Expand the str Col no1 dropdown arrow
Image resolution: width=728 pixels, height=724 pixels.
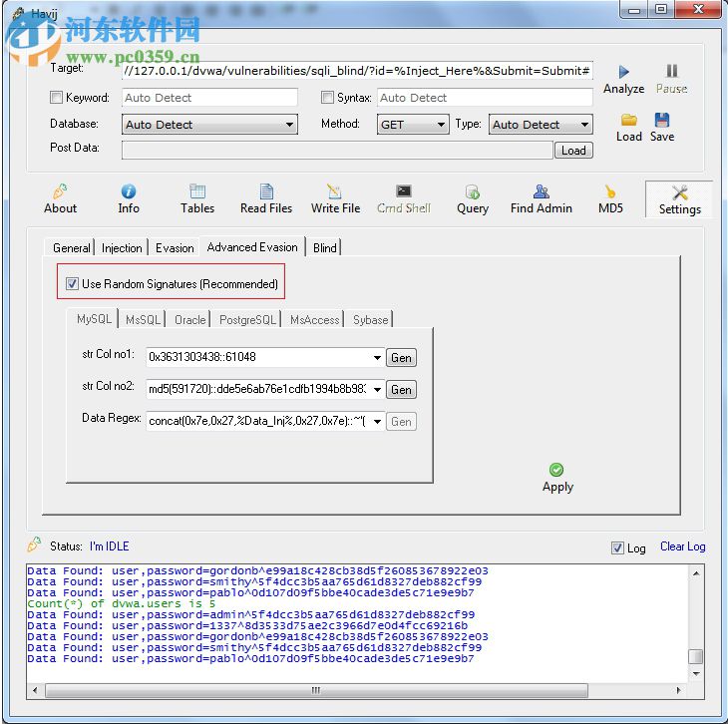[377, 358]
